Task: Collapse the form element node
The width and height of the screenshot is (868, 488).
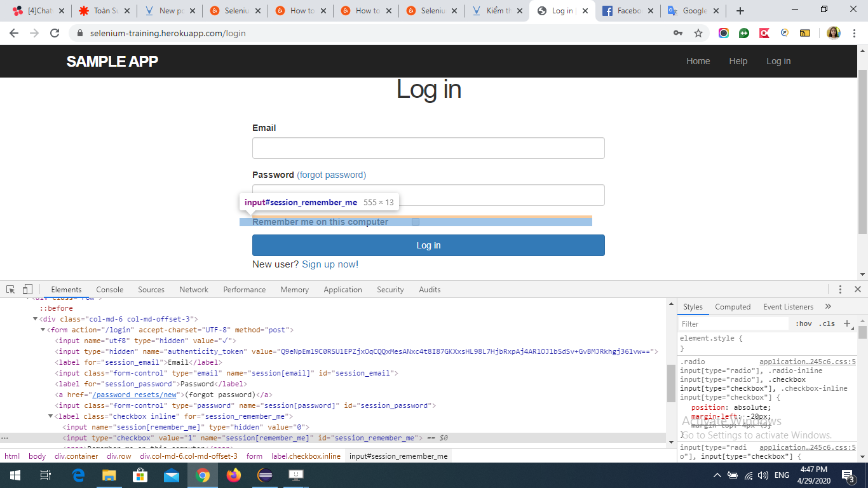Action: coord(43,330)
